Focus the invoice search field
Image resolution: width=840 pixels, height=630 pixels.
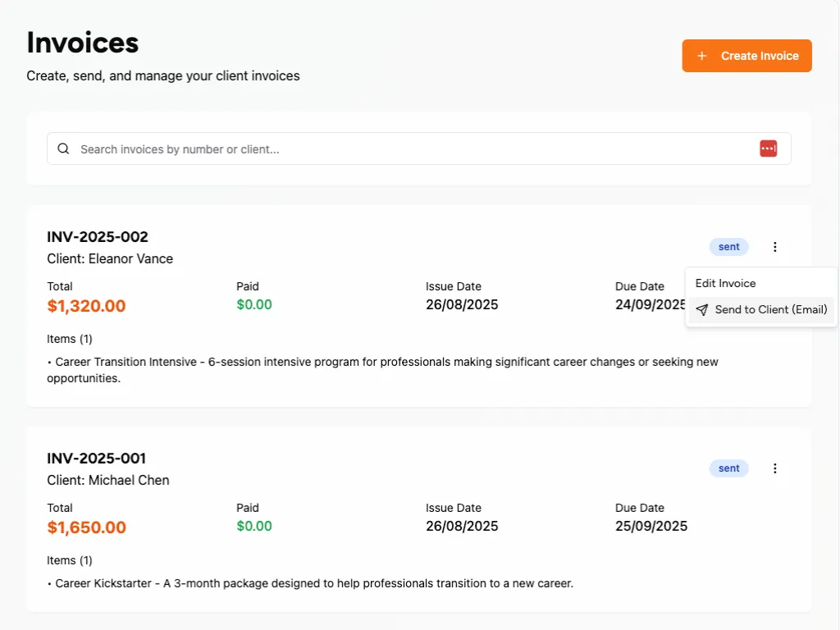(410, 149)
